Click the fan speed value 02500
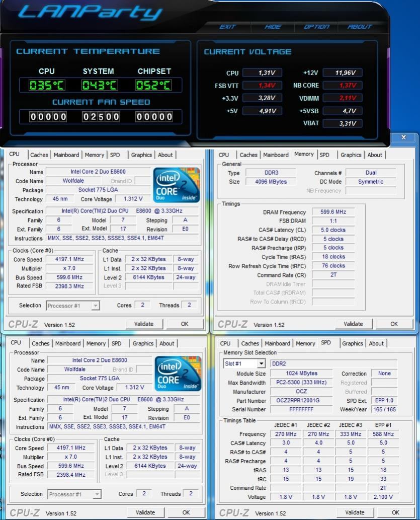Screen dimensions: 420x520 point(101,117)
